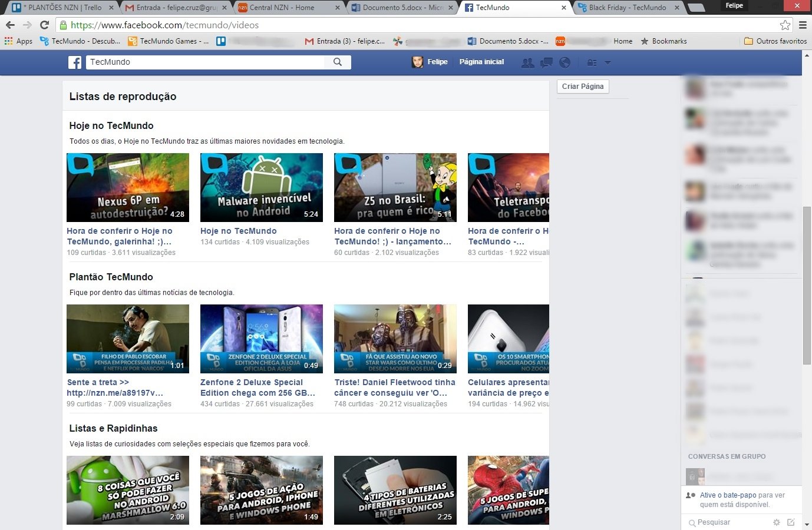Viewport: 812px width, 530px height.
Task: Open privacy shortcuts lock icon
Action: [x=592, y=62]
